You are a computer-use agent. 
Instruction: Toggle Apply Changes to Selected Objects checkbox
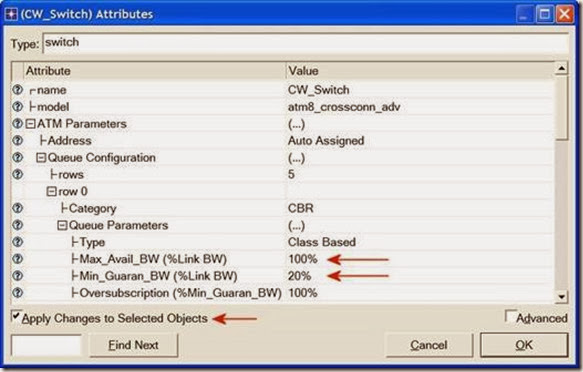point(16,316)
